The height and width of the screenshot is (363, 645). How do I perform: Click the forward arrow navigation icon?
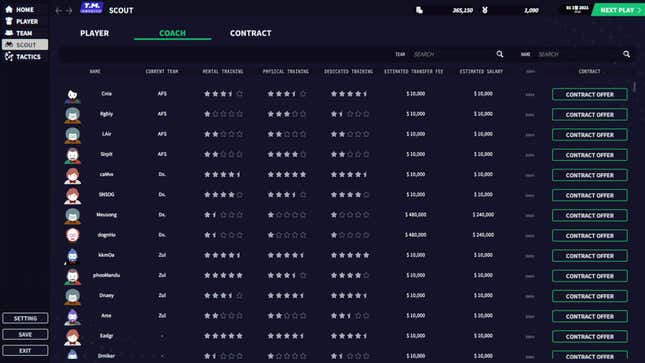point(69,11)
